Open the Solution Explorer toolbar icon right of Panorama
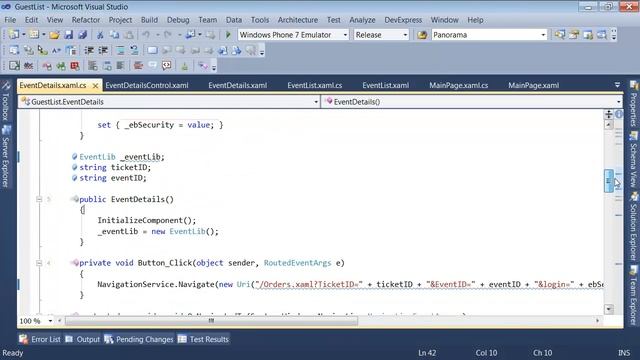Screen dimensions: 640x360 point(560,35)
